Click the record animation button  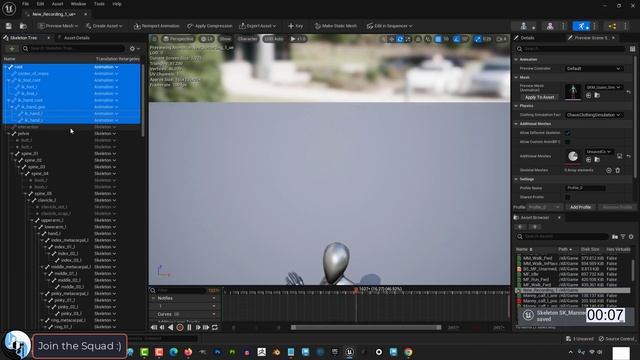180,327
